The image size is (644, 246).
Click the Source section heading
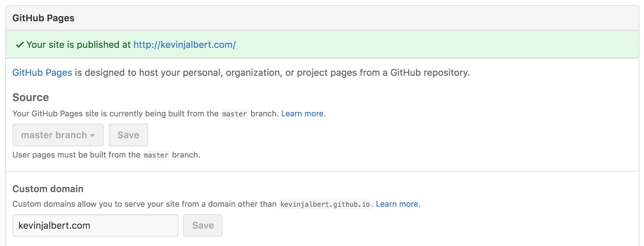31,97
